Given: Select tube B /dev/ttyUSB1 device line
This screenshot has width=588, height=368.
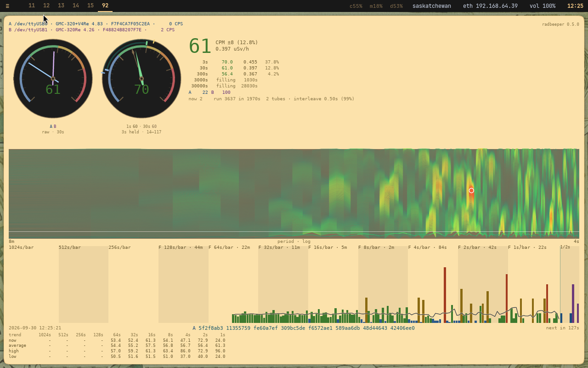Looking at the screenshot, I should (x=91, y=30).
